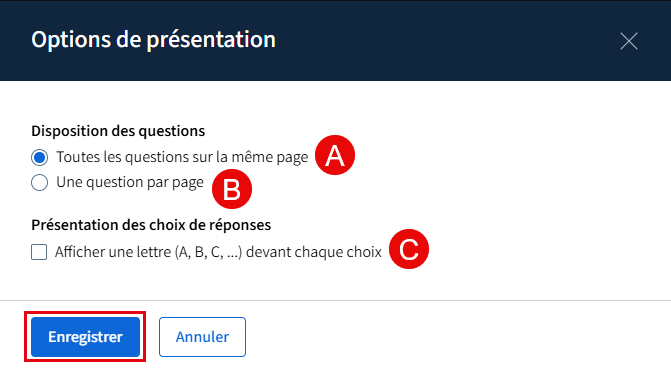Viewport: 671px width, 379px height.
Task: Click the red circle marker C
Action: (409, 249)
